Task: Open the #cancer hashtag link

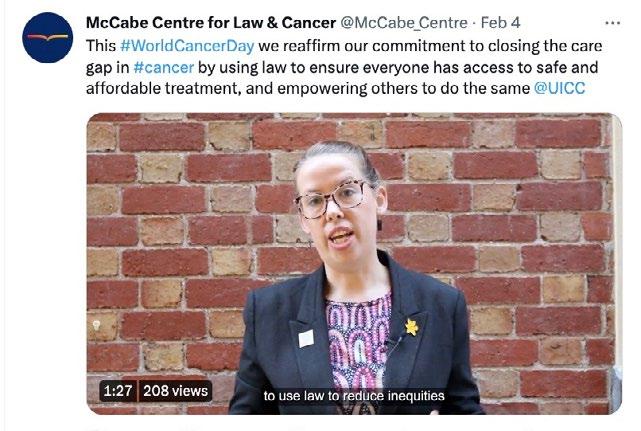Action: pyautogui.click(x=164, y=67)
